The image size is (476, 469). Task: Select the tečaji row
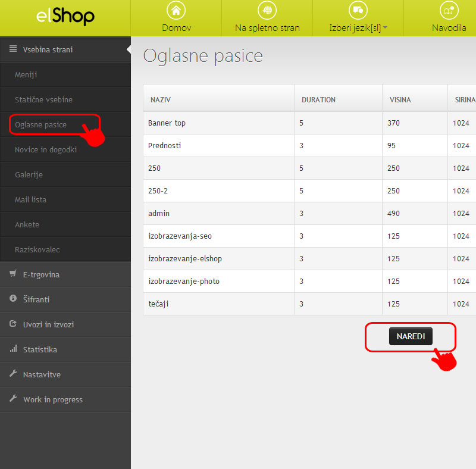tap(309, 304)
